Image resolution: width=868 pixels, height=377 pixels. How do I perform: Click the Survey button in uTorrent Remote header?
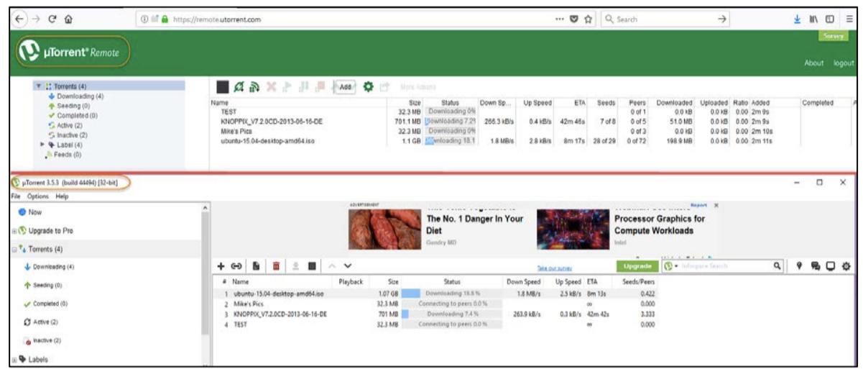click(835, 36)
